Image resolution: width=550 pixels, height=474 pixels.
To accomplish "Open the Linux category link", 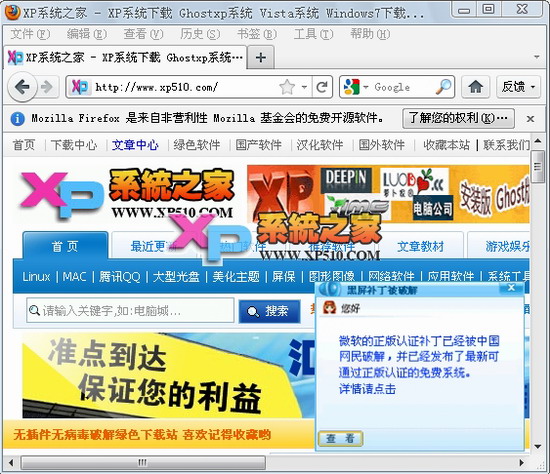I will pos(36,276).
